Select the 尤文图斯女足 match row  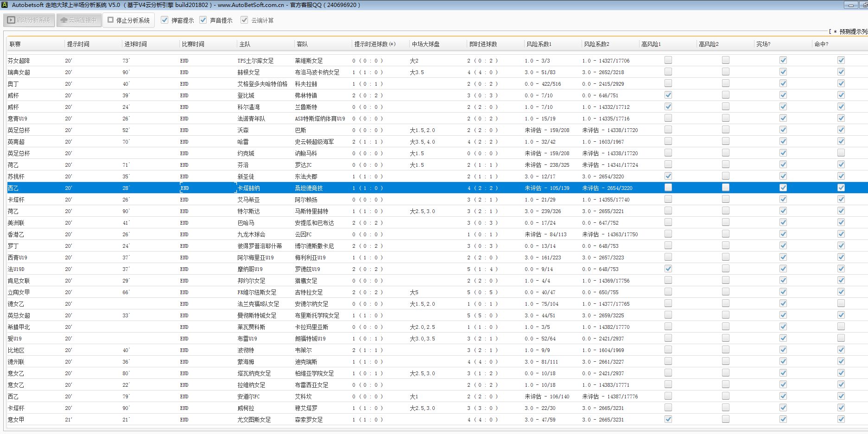(254, 420)
